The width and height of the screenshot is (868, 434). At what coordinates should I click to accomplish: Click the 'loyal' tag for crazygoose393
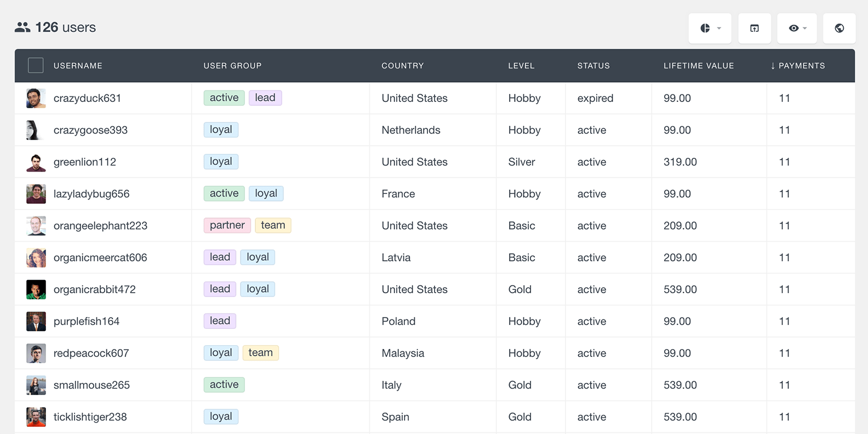pos(221,129)
